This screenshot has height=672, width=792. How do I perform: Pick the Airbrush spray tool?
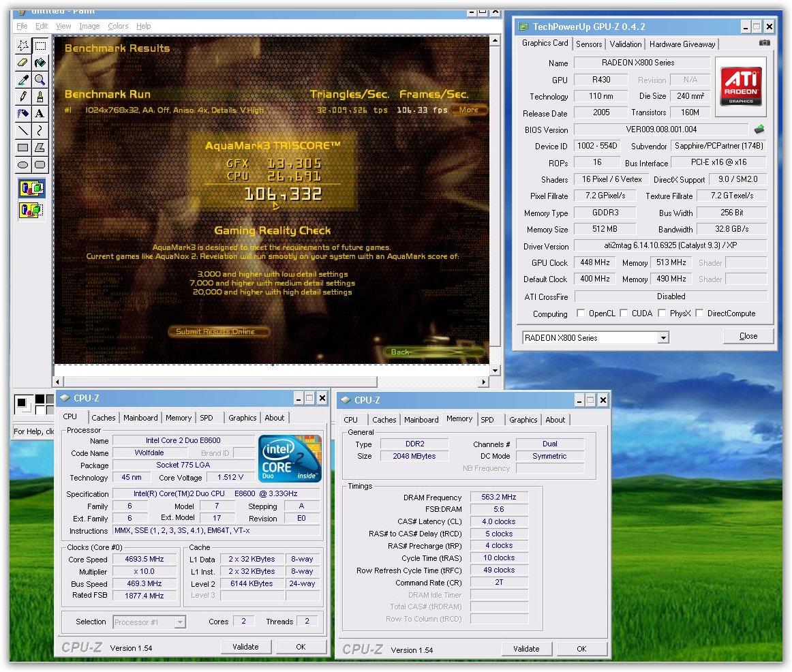click(x=22, y=114)
